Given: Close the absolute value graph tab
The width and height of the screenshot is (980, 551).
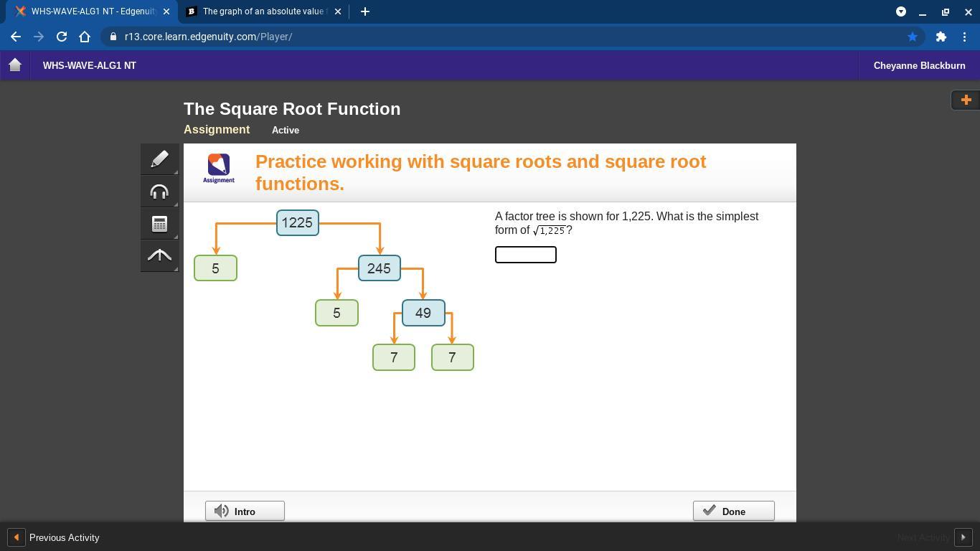Looking at the screenshot, I should tap(337, 11).
